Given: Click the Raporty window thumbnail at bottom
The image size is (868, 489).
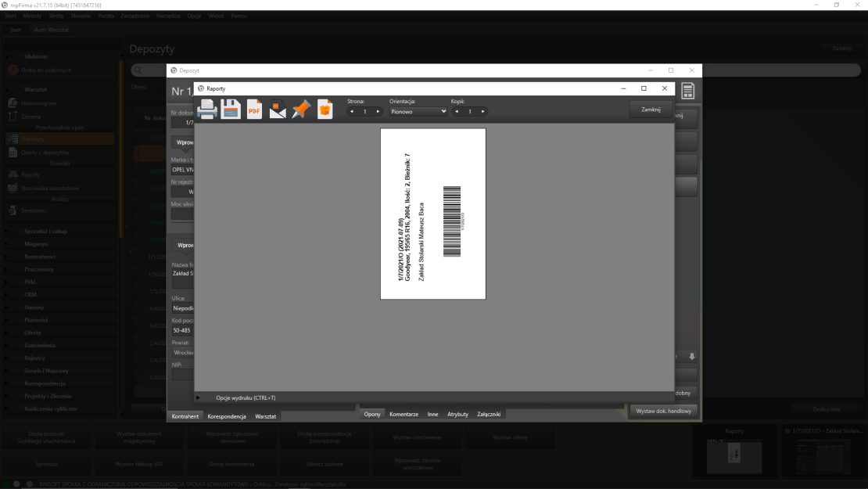Looking at the screenshot, I should click(x=734, y=452).
